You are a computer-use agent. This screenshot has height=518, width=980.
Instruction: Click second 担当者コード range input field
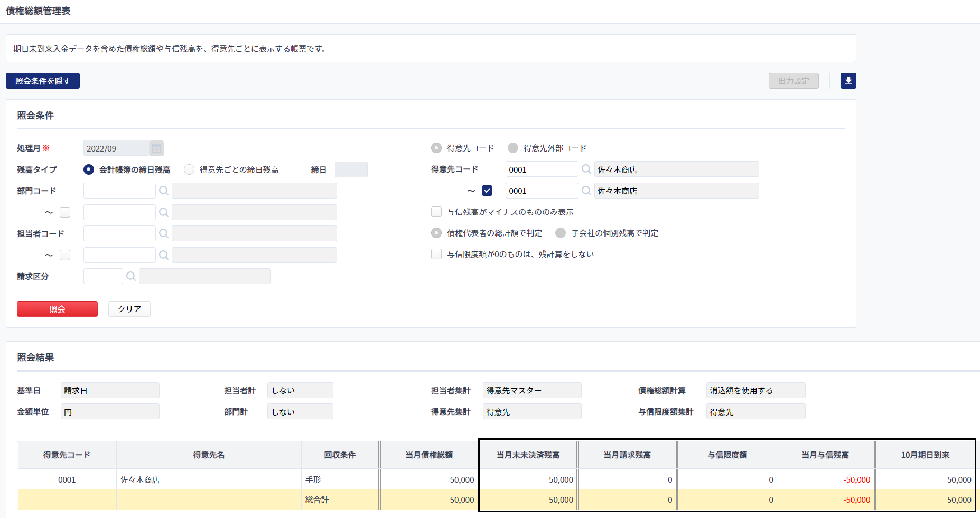click(119, 255)
